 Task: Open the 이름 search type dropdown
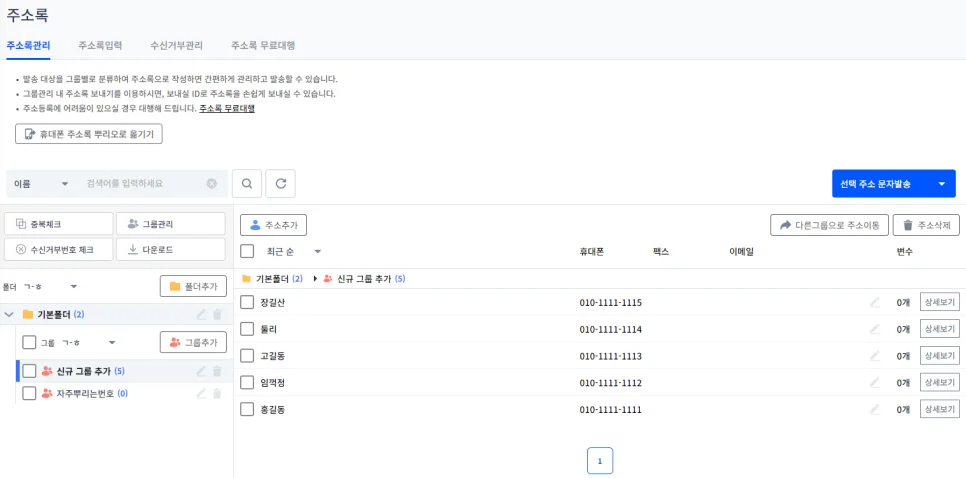click(x=42, y=184)
